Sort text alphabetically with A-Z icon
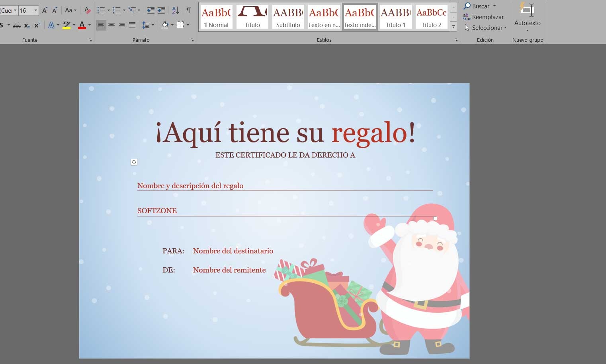 (176, 10)
